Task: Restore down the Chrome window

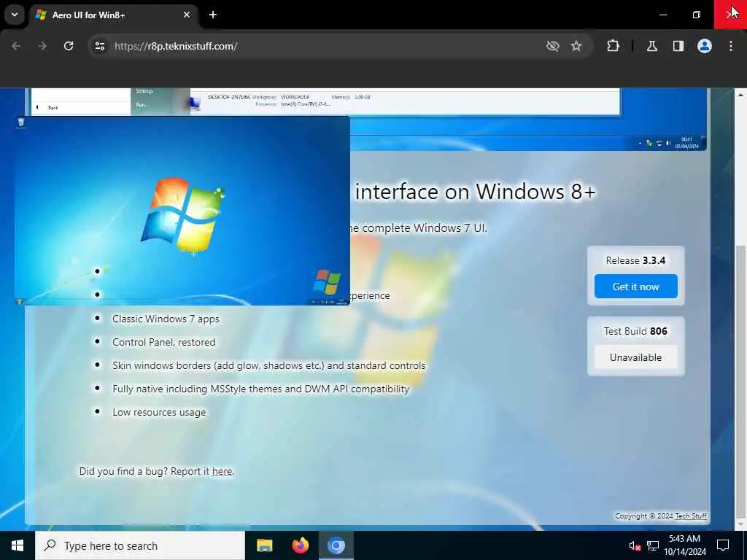Action: point(697,15)
